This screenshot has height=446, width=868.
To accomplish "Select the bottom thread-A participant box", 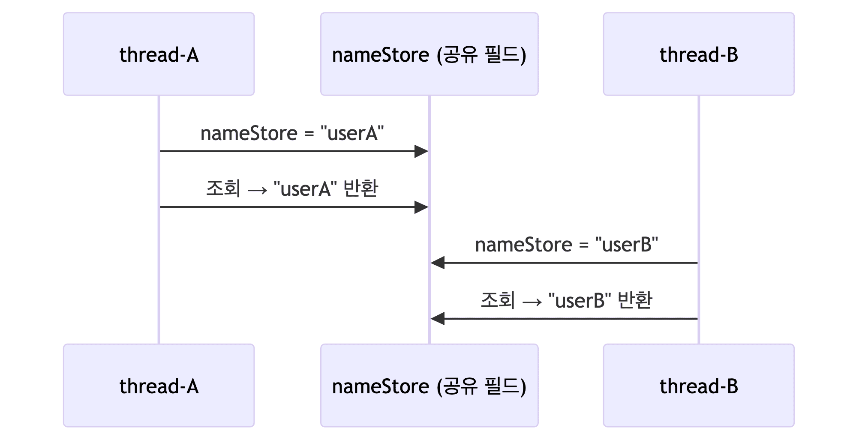I will click(x=159, y=385).
